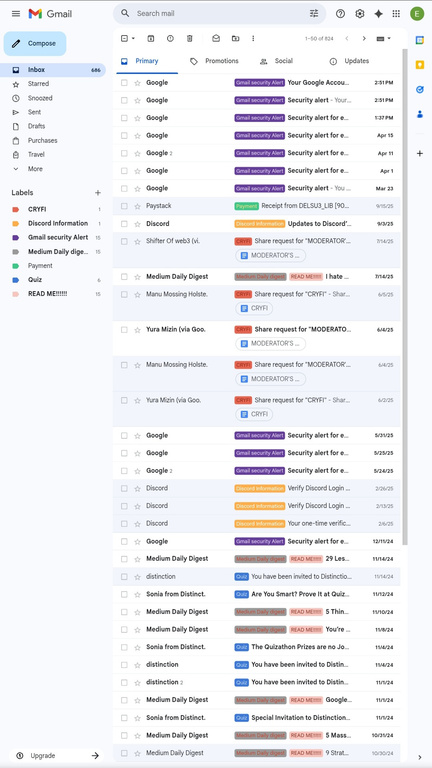Click the Delete trash icon
The image size is (432, 768).
click(x=190, y=38)
